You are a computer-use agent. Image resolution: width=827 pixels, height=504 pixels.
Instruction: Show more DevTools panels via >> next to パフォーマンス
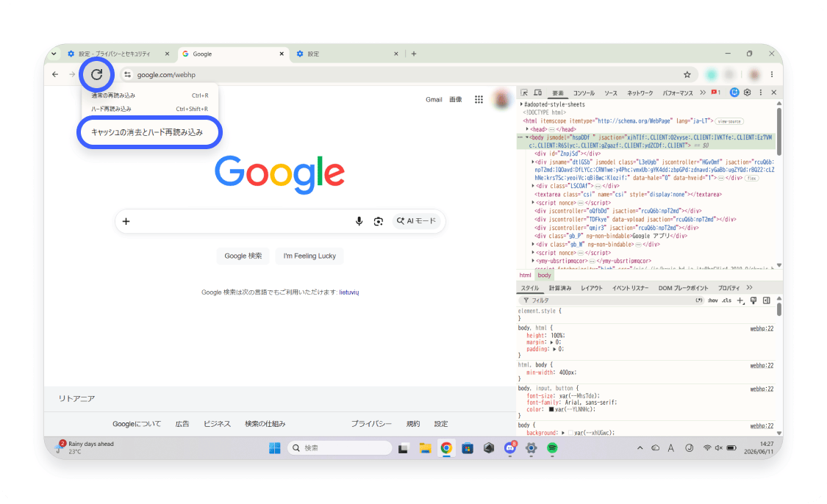703,93
